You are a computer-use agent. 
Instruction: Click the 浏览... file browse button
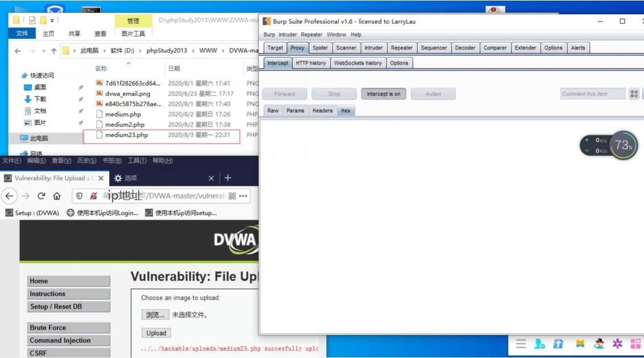pos(155,315)
